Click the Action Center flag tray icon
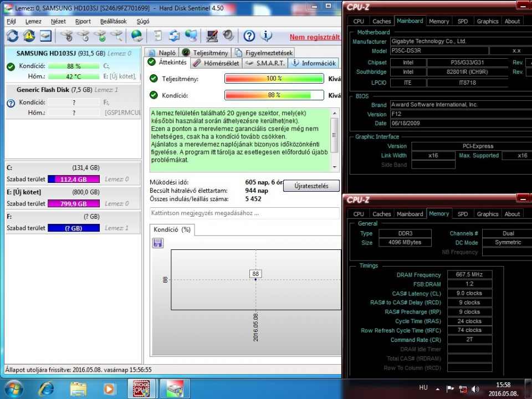The width and height of the screenshot is (532, 399). [450, 389]
